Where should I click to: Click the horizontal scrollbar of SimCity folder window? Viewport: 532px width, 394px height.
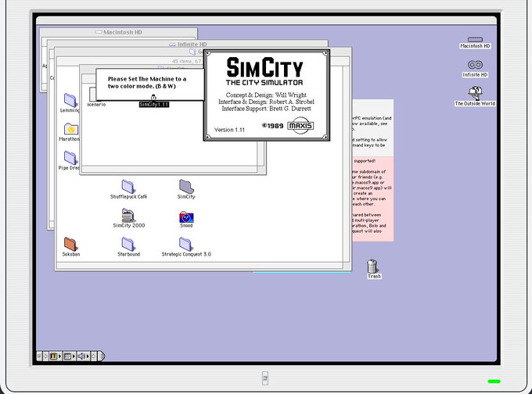(x=169, y=169)
